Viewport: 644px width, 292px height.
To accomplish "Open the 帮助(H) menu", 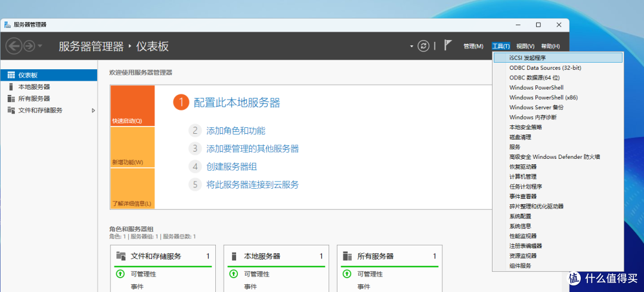I will 550,46.
